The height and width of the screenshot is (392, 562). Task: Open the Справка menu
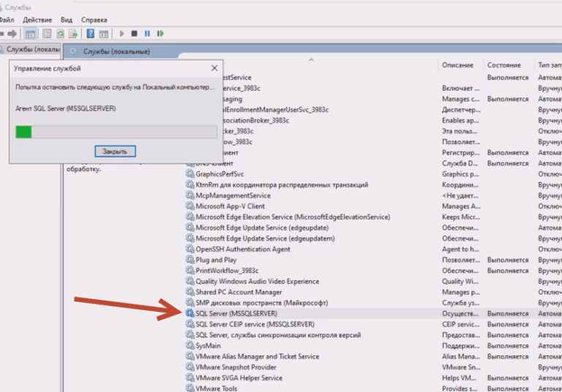coord(94,20)
